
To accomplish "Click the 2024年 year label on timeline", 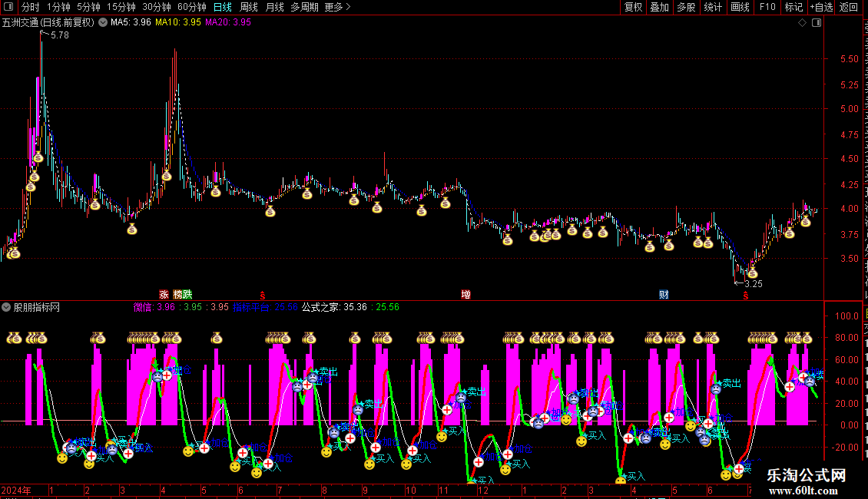I will 16,490.
